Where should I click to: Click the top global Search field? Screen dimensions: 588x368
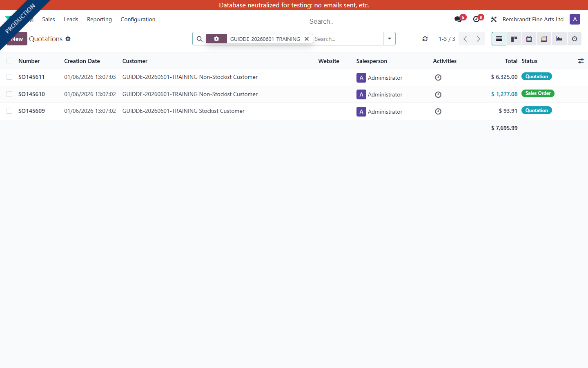pos(321,21)
